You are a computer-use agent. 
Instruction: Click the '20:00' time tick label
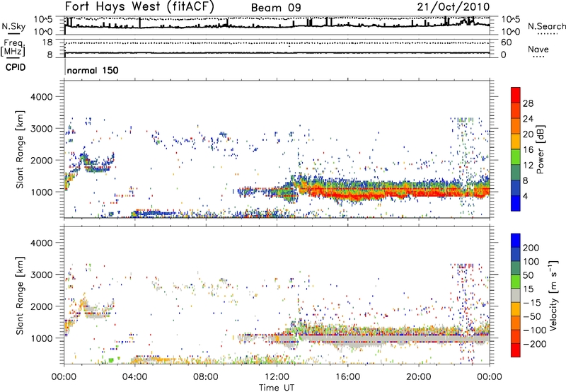coord(419,377)
